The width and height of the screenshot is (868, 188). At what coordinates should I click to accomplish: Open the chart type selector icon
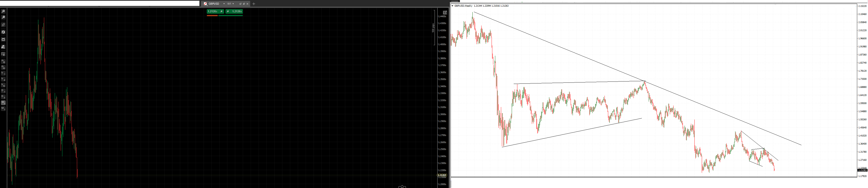[206, 4]
